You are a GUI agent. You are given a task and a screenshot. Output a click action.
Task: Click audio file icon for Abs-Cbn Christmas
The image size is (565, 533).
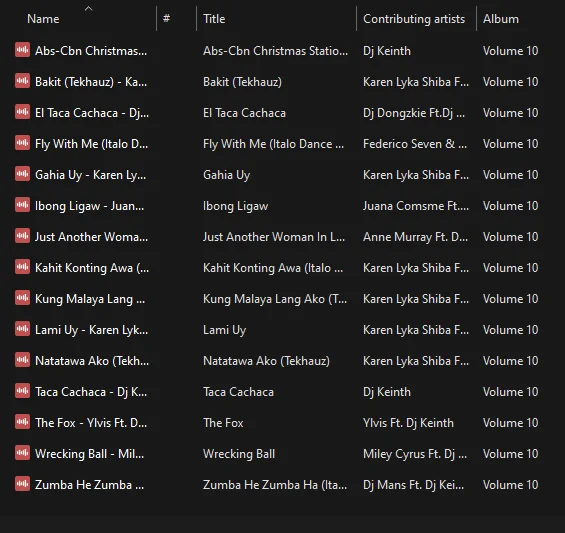pos(22,50)
